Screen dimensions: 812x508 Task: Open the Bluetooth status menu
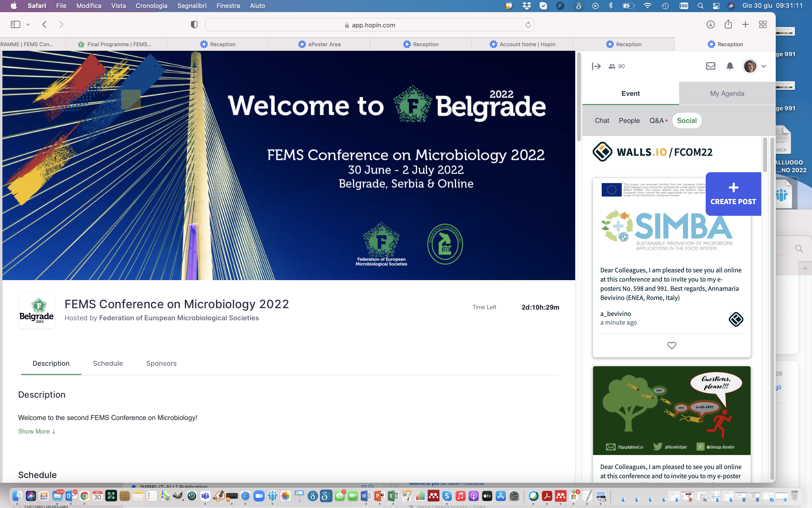(611, 6)
